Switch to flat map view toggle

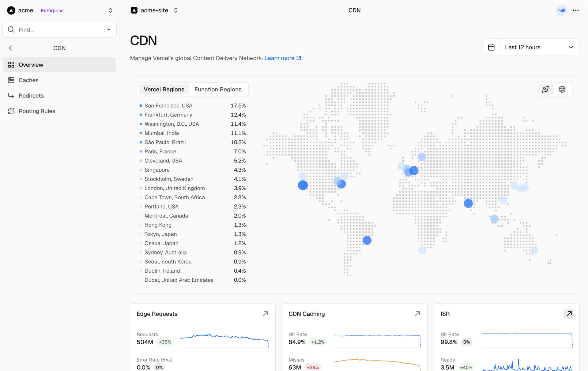coord(545,89)
